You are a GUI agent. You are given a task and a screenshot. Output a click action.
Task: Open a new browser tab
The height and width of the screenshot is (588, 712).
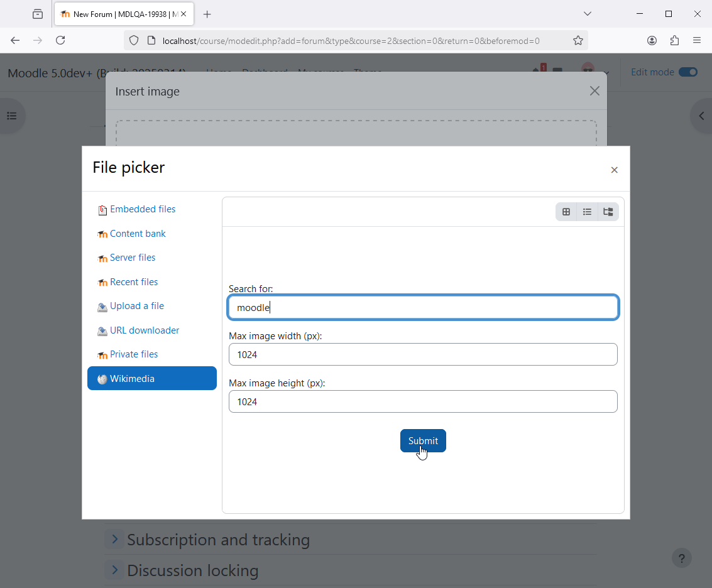(207, 14)
